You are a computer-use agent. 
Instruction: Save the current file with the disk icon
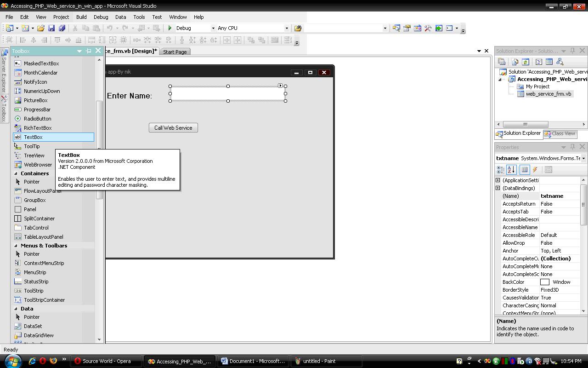pos(51,28)
